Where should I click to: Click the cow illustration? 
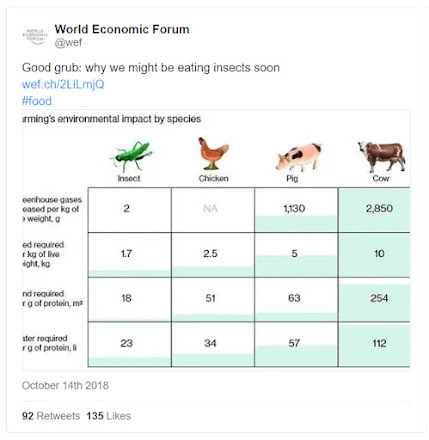pyautogui.click(x=381, y=156)
